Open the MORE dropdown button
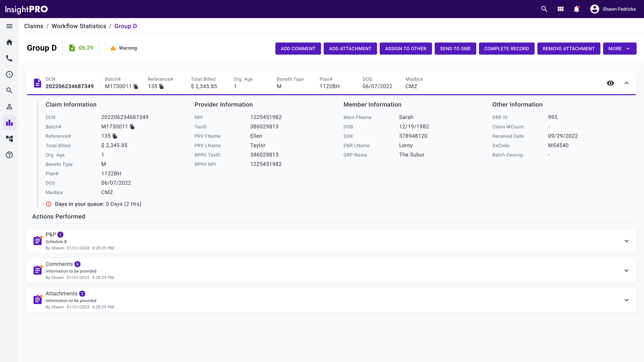The image size is (644, 362). [619, 49]
